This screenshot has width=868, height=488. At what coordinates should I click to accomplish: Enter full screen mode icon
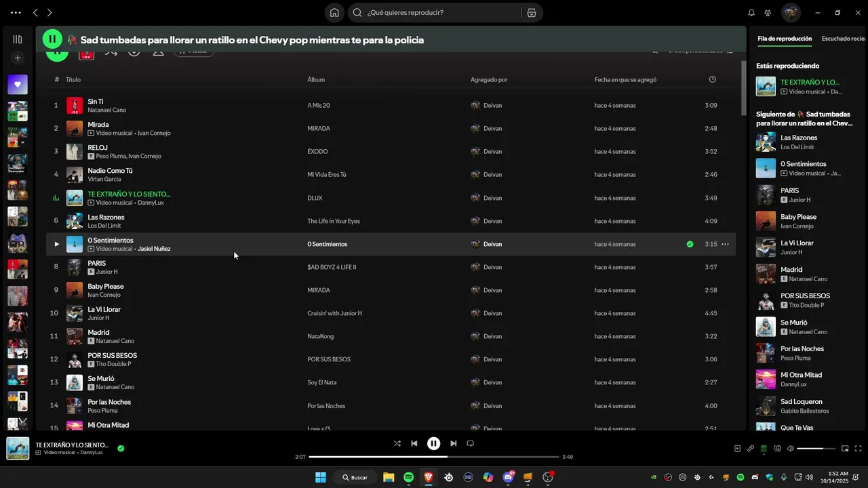[859, 449]
